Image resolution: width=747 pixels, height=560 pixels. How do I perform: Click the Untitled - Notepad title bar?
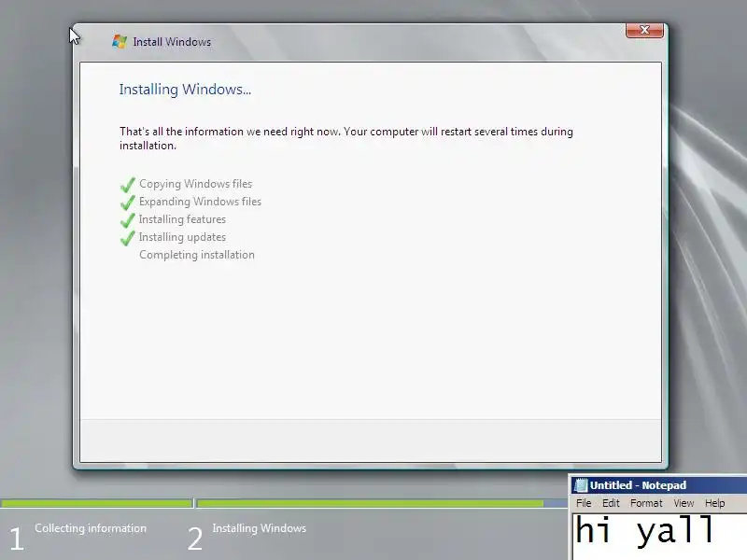coord(659,485)
